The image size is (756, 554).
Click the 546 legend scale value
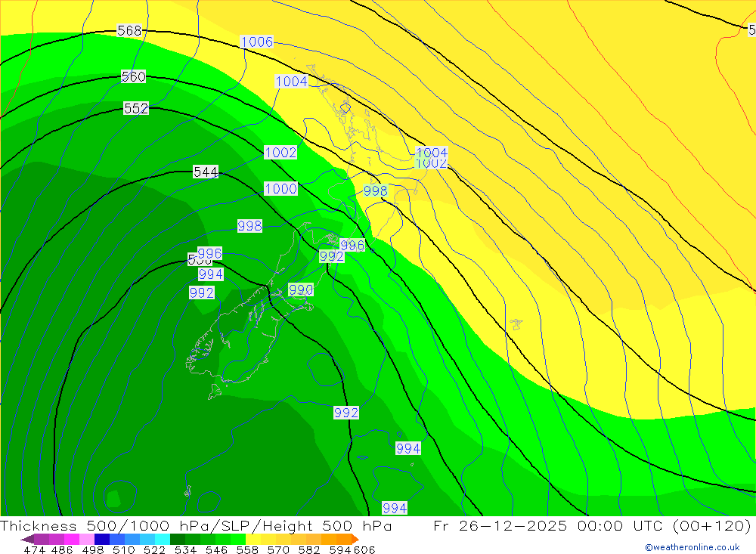(216, 550)
